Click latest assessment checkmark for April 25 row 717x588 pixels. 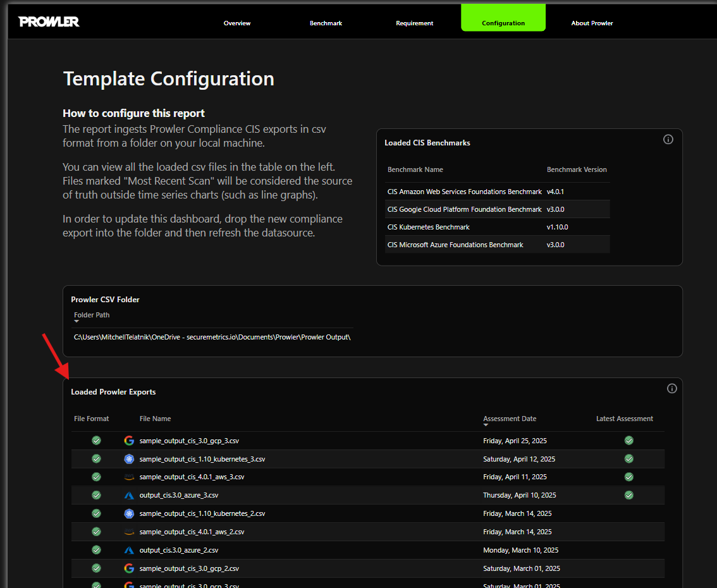(628, 441)
